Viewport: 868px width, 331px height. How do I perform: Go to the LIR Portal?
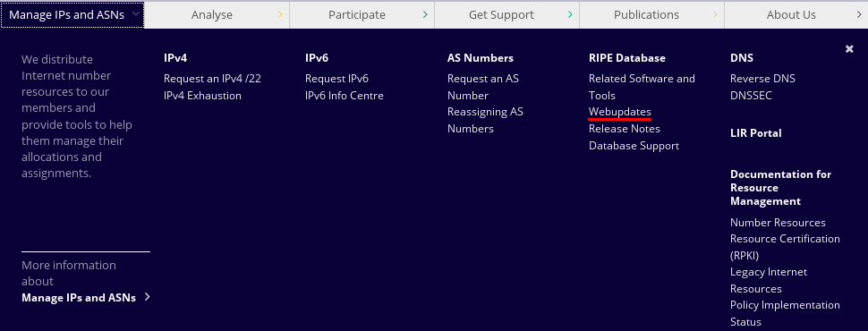[x=755, y=132]
